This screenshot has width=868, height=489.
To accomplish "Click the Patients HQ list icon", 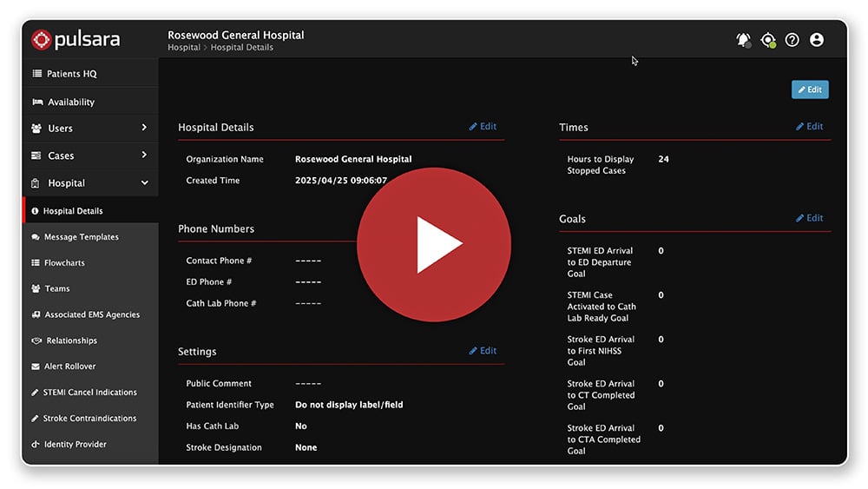I will click(x=37, y=73).
